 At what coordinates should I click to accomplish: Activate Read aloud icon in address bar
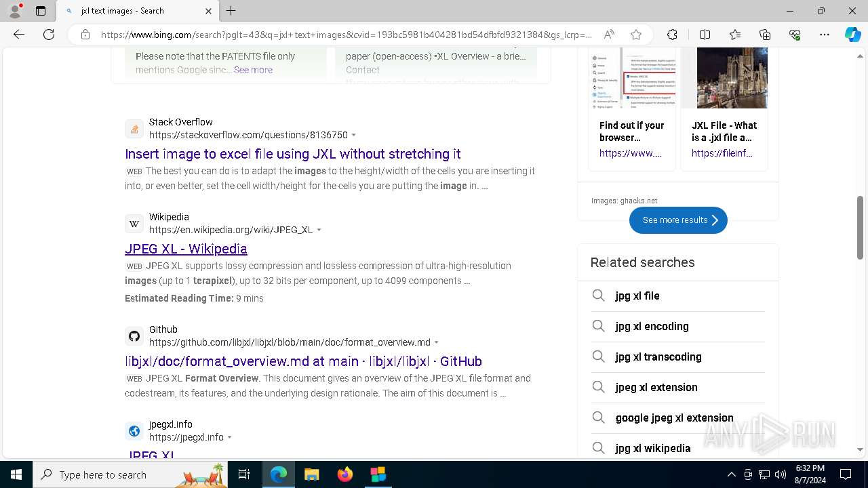609,35
